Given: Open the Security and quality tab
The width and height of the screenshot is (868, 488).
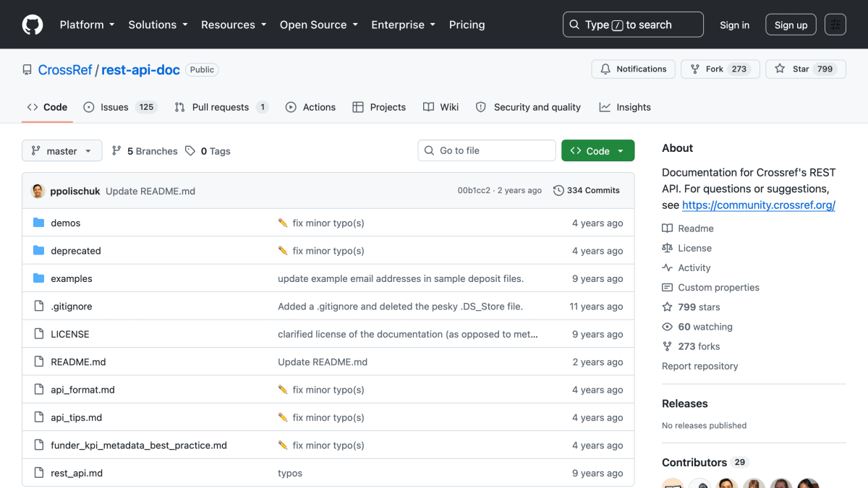Looking at the screenshot, I should click(528, 107).
